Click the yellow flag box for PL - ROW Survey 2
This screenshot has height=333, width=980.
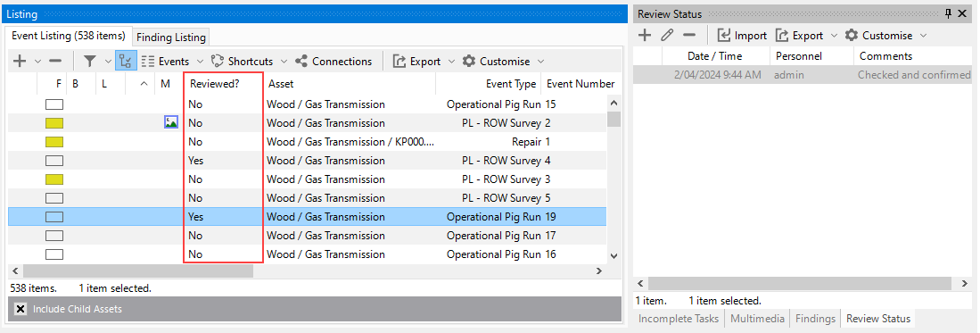tap(54, 123)
